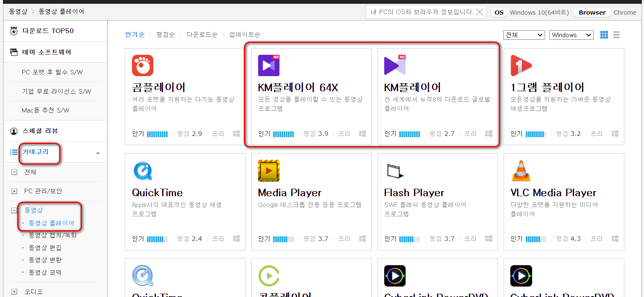The height and width of the screenshot is (297, 644).
Task: Switch to list view layout
Action: pyautogui.click(x=616, y=35)
